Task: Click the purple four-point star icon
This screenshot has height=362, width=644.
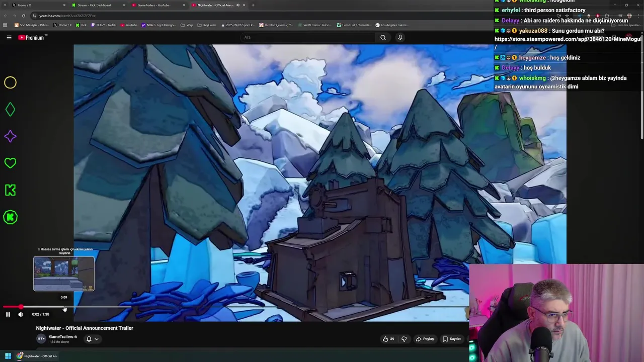Action: (10, 136)
